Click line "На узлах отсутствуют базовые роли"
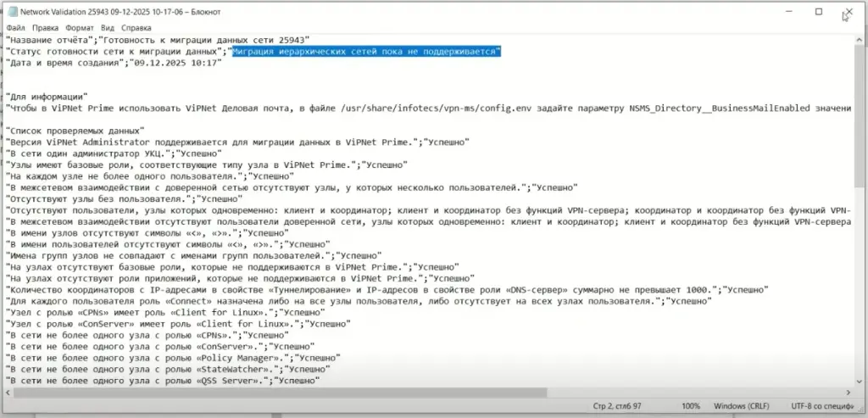868x418 pixels. coord(232,267)
